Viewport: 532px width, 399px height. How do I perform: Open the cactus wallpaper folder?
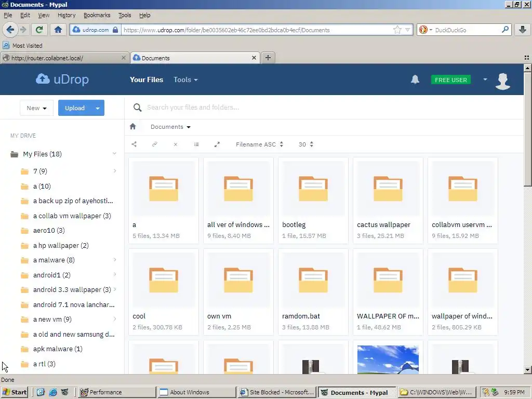tap(388, 200)
